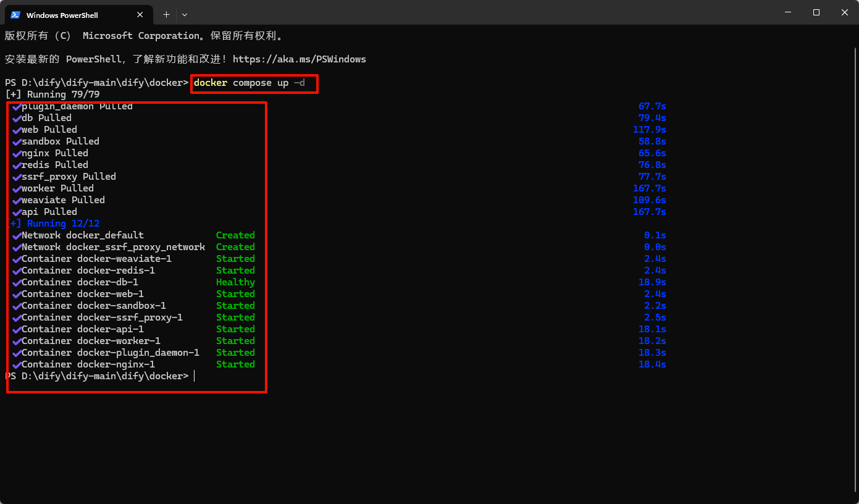
Task: Click 'Container docker-sandbox-1' text
Action: 94,306
